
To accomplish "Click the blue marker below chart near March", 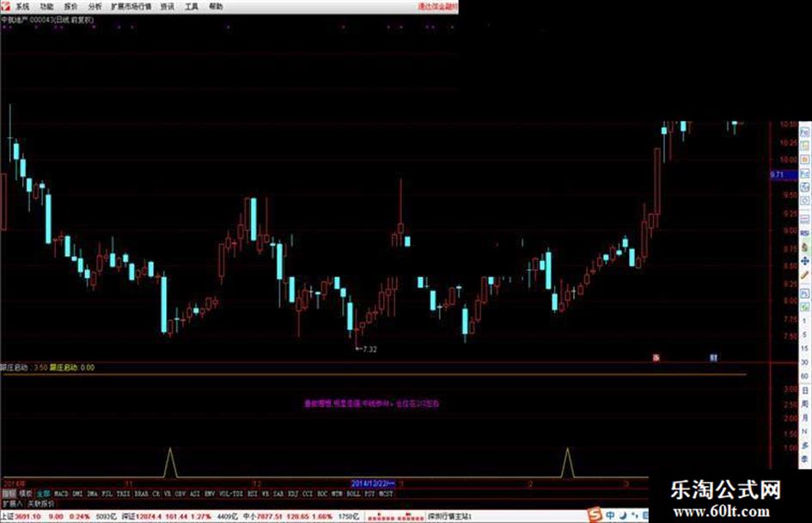I will tap(713, 357).
